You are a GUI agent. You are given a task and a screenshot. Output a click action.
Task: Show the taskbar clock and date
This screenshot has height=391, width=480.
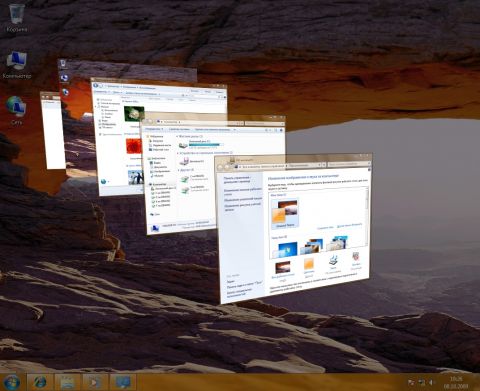click(x=456, y=382)
